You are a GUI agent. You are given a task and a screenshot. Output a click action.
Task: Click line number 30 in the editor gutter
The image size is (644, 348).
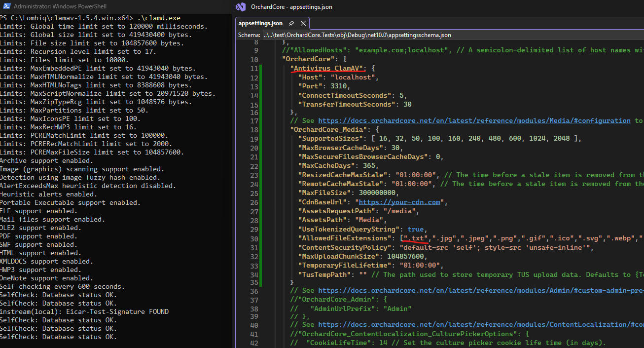coord(254,238)
